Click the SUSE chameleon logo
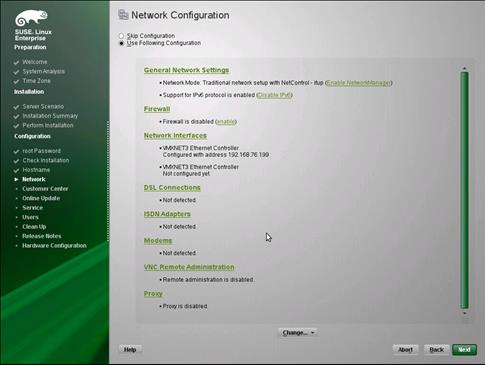Viewport: 485px width, 365px height. 31,18
